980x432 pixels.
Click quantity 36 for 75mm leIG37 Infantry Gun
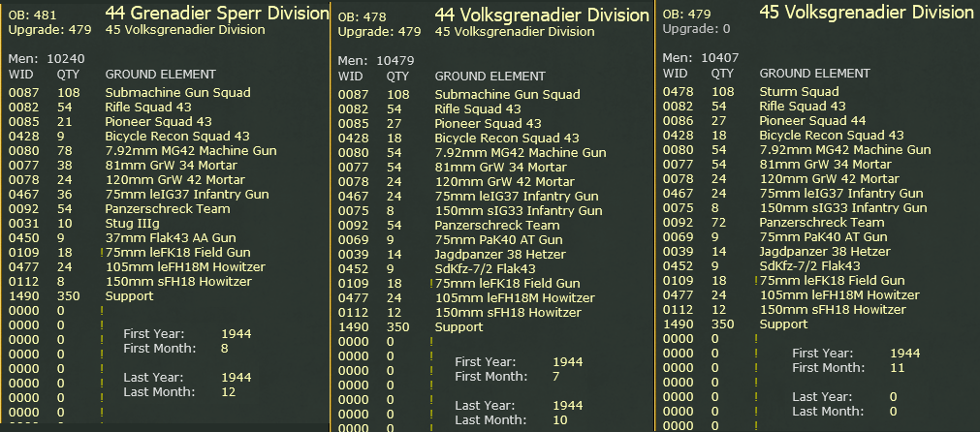pyautogui.click(x=64, y=194)
